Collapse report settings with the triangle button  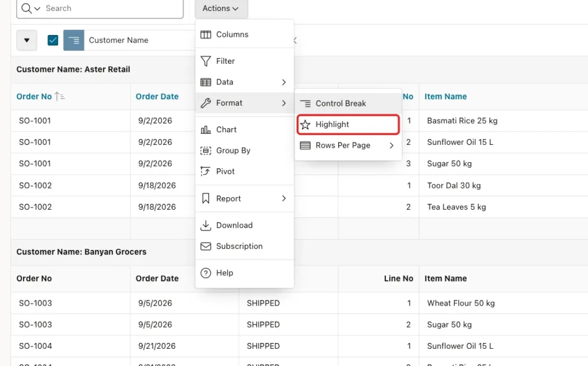point(26,40)
